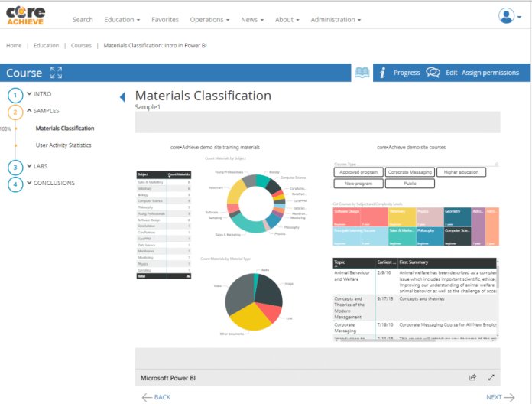This screenshot has height=404, width=532.
Task: Toggle Approved program course type filter
Action: click(358, 172)
